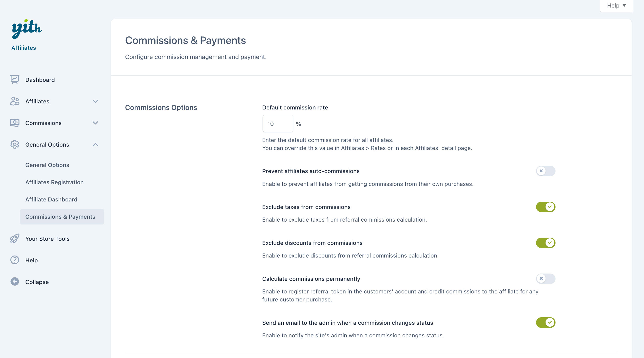The height and width of the screenshot is (358, 644).
Task: Collapse the General Options submenu chevron
Action: pyautogui.click(x=95, y=145)
